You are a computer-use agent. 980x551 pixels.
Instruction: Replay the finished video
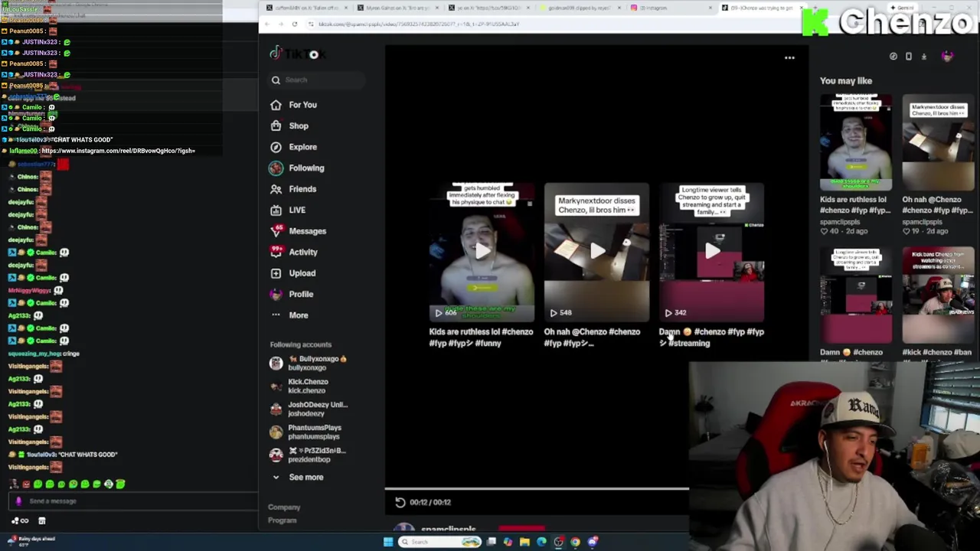400,502
